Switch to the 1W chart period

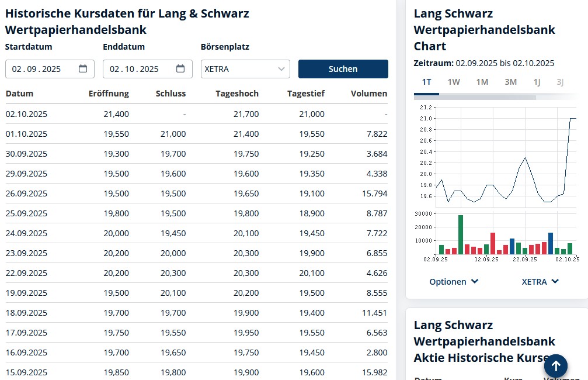[x=454, y=82]
